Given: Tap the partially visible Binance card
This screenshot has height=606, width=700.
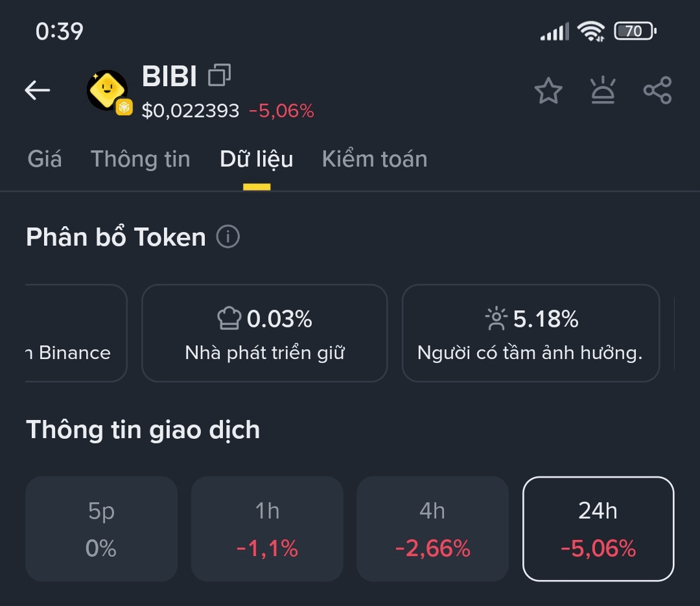Looking at the screenshot, I should tap(75, 334).
